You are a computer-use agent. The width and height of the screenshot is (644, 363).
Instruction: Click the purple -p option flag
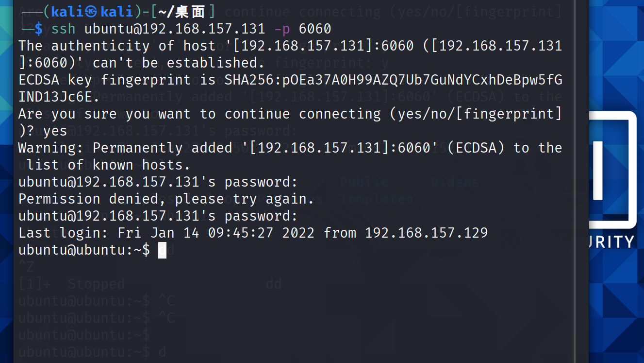282,29
